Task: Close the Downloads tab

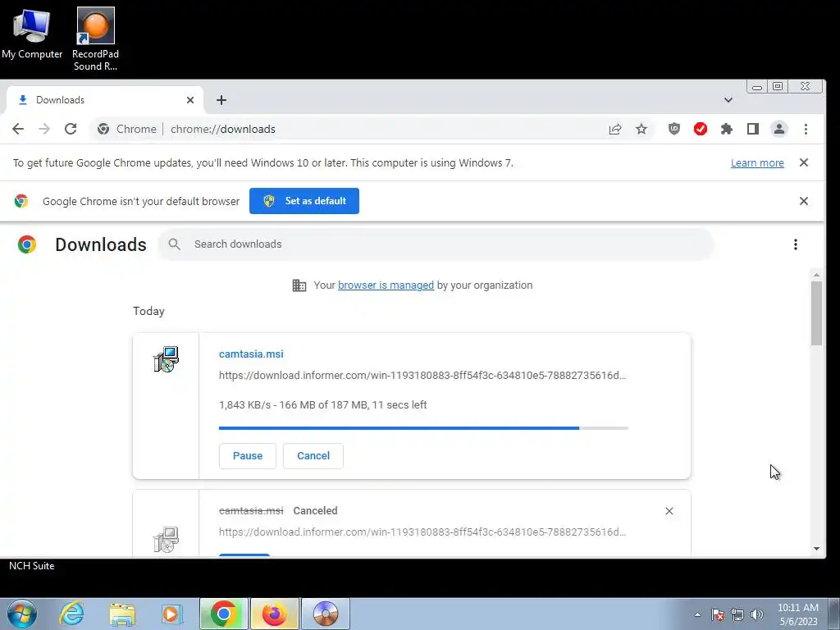Action: click(190, 100)
